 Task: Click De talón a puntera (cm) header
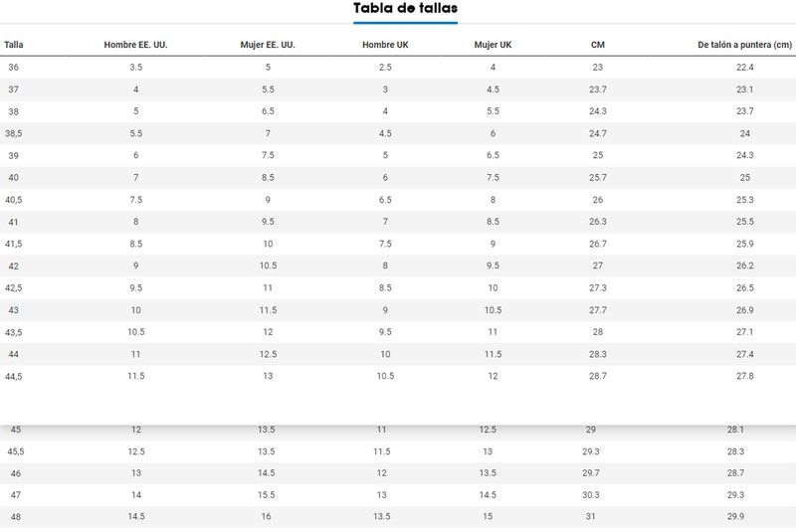click(x=744, y=45)
